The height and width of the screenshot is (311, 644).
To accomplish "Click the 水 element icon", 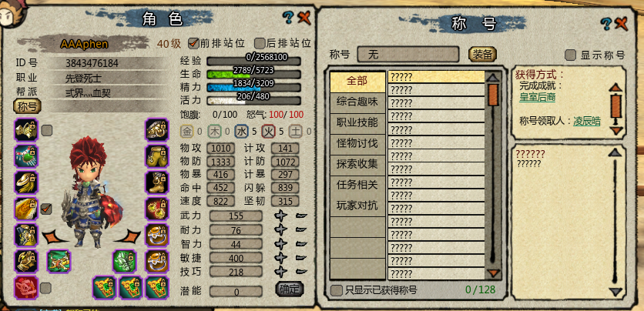I will click(x=242, y=132).
